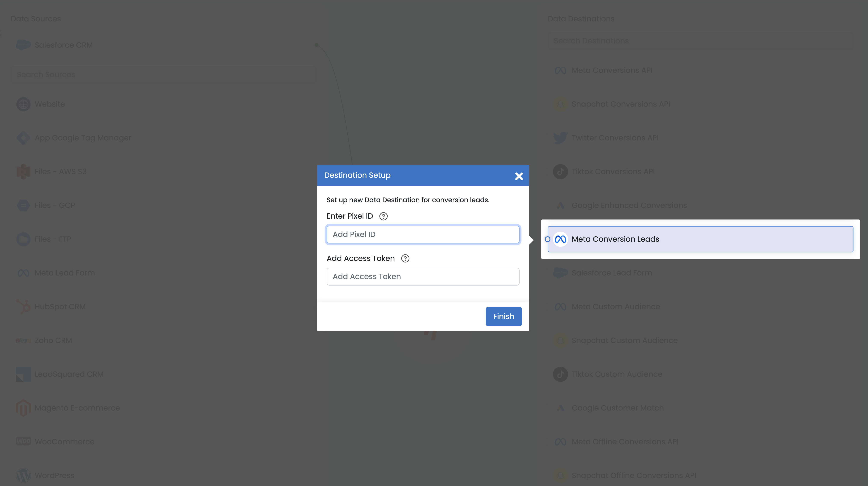Select Snapchat Custom Audience destination

coord(700,341)
